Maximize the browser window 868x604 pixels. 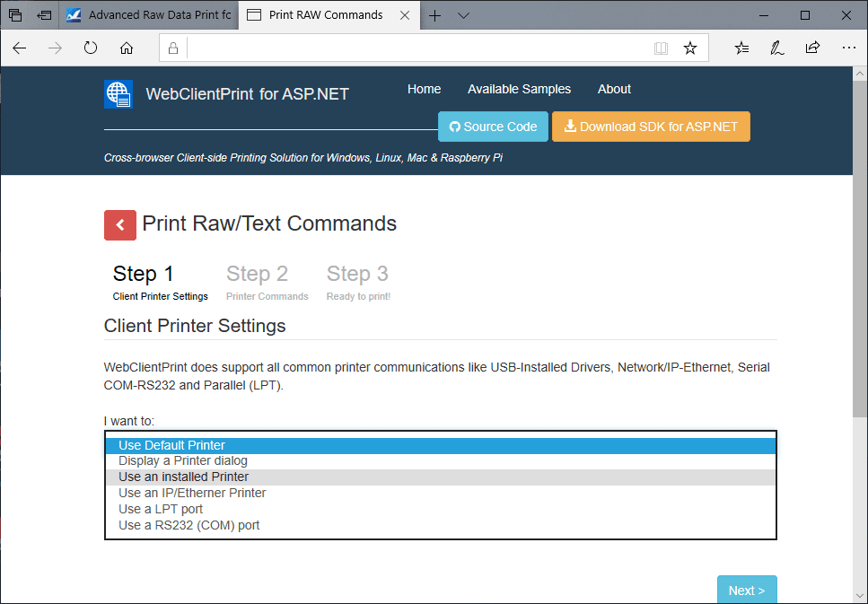pos(805,15)
